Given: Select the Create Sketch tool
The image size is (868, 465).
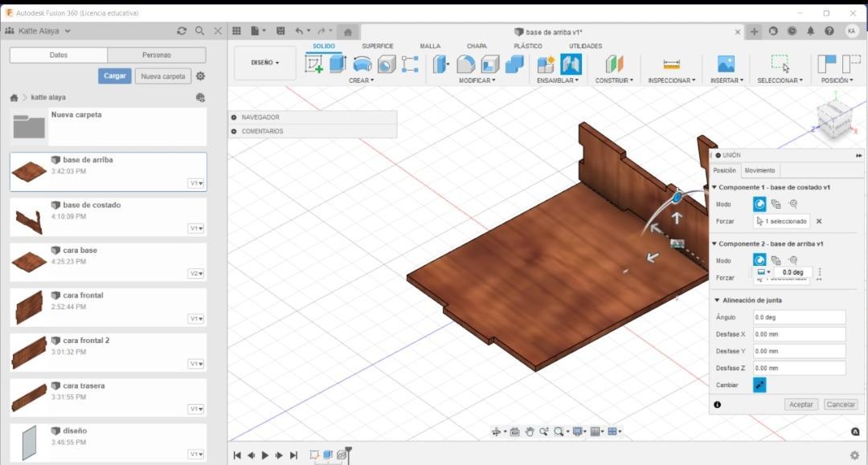Looking at the screenshot, I should (x=313, y=64).
